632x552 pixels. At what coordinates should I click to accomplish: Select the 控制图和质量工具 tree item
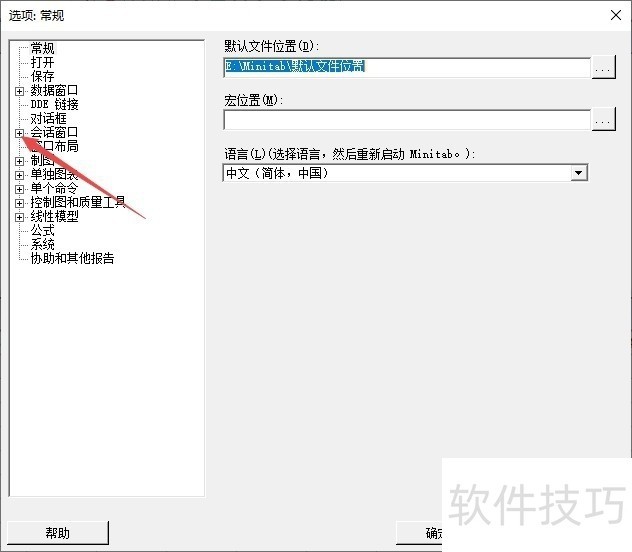pyautogui.click(x=78, y=202)
